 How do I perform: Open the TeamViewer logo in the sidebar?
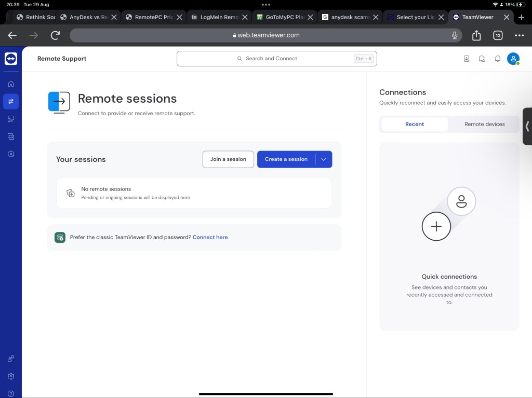pyautogui.click(x=11, y=59)
